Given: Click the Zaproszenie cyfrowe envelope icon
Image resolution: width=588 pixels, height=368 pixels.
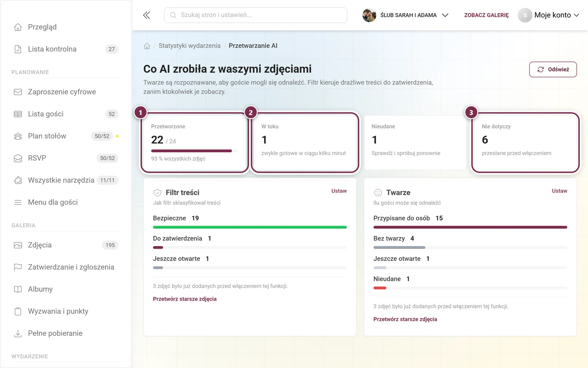Looking at the screenshot, I should (x=18, y=92).
